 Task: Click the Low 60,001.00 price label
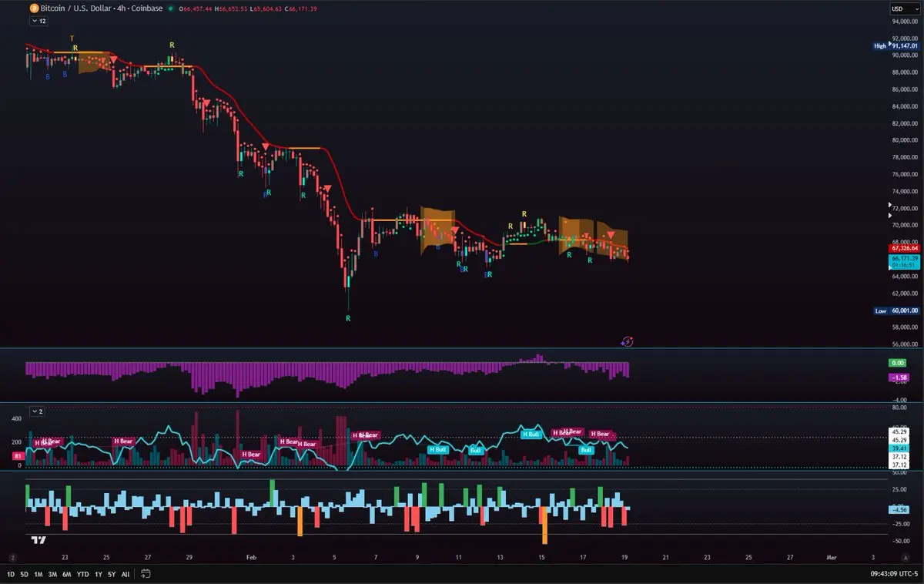coord(896,310)
